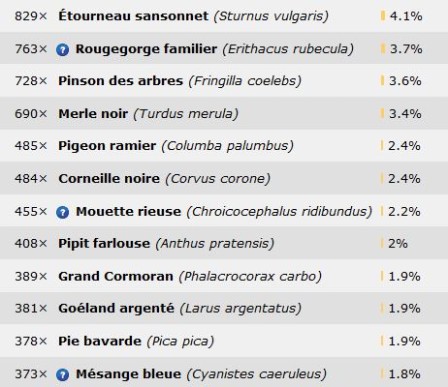The height and width of the screenshot is (387, 448).
Task: Click Sturnus vulgaris scientific name
Action: (271, 16)
